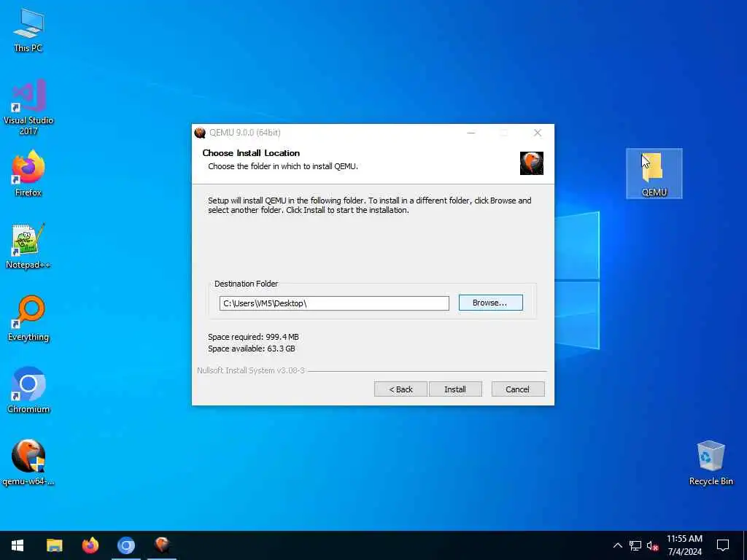747x560 pixels.
Task: Click the 'Space available: 63.3 GB' text
Action: coord(252,349)
